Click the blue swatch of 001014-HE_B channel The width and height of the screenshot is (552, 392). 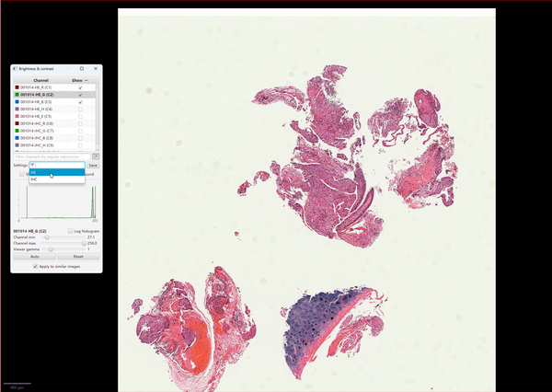17,102
